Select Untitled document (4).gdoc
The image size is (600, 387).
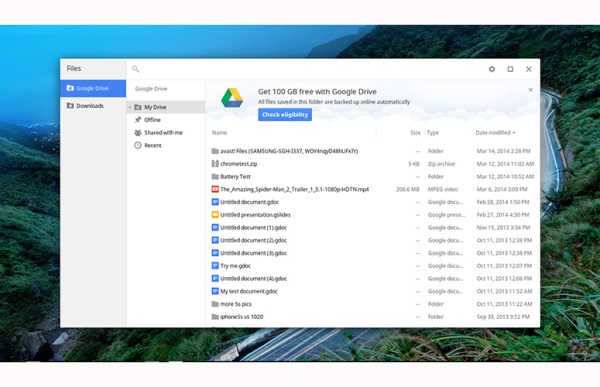pos(373,278)
